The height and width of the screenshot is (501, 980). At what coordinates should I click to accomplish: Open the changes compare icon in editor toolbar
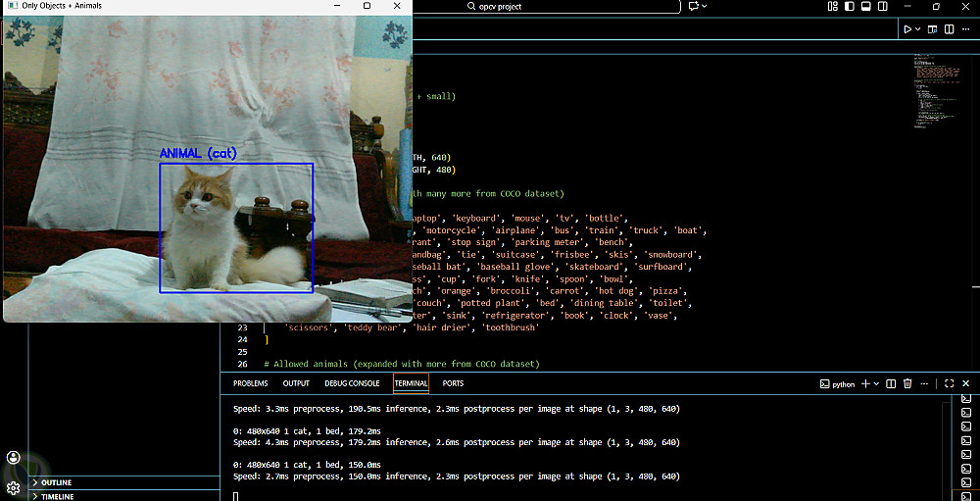click(932, 29)
